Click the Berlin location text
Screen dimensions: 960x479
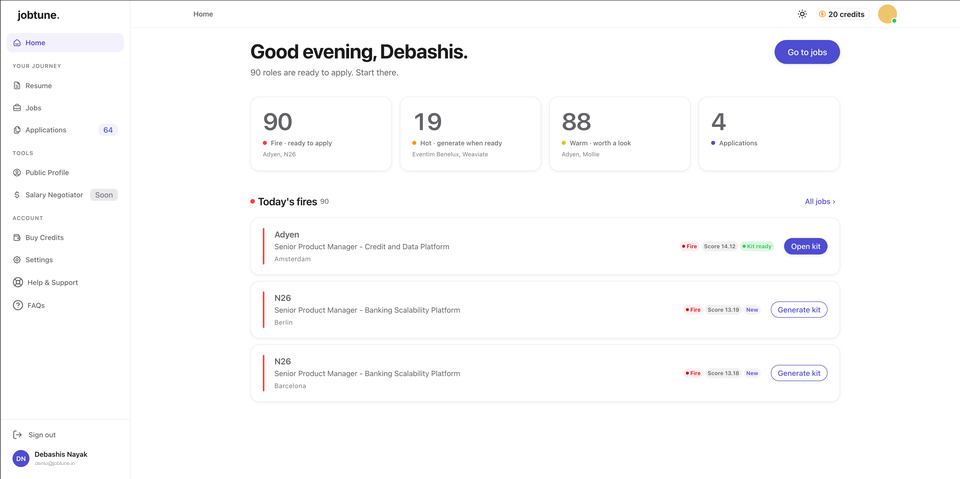283,323
